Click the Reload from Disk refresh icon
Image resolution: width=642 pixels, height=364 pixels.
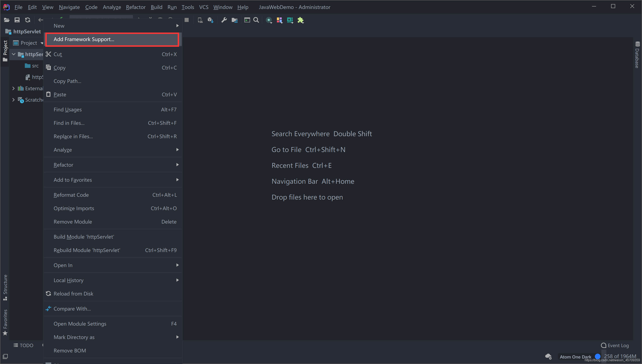click(49, 293)
